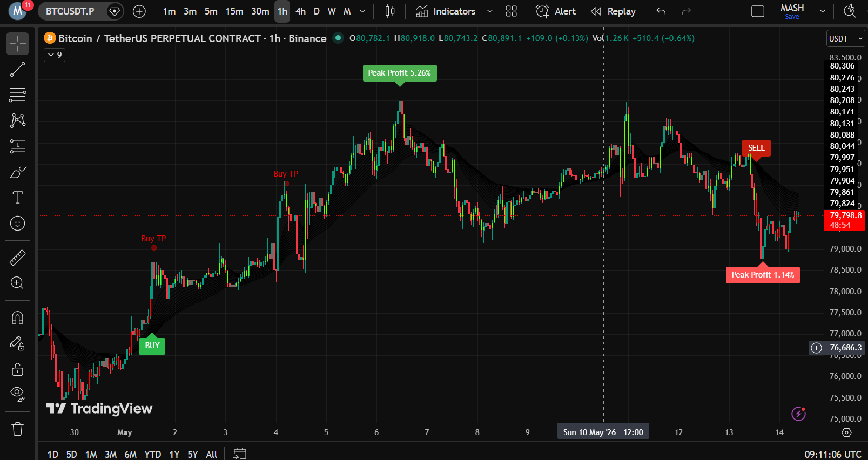Select the text annotation tool

(17, 198)
